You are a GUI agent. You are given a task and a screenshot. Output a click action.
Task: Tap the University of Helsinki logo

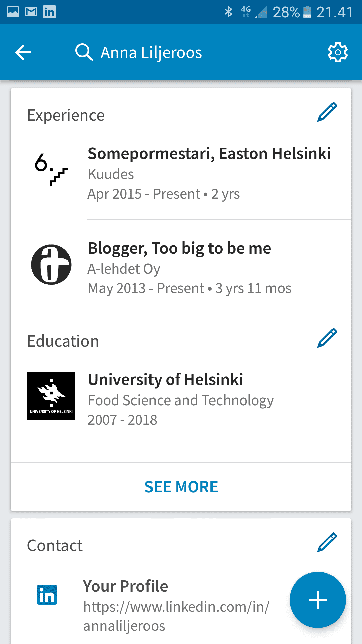point(51,396)
